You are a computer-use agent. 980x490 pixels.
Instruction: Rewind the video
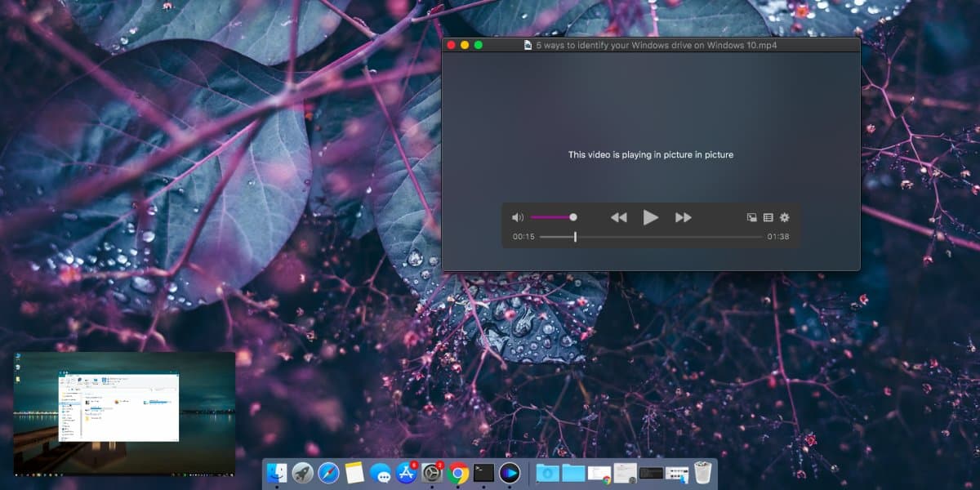click(x=619, y=217)
